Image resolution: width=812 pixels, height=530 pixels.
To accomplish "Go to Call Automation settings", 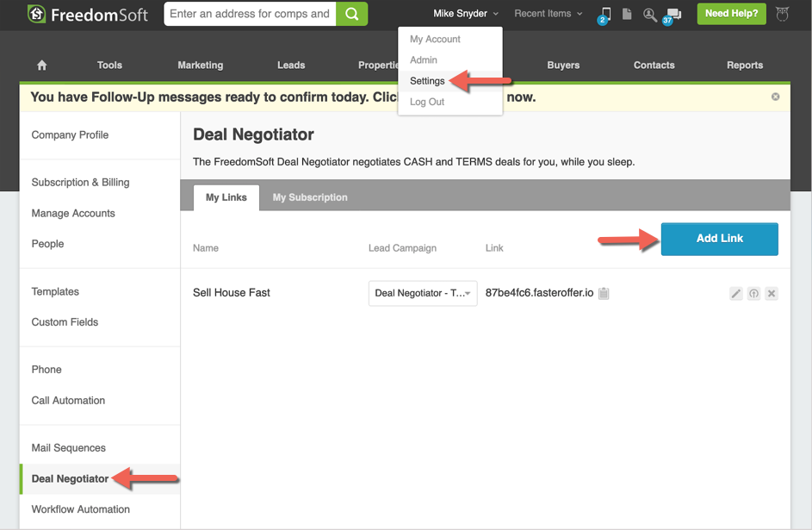I will pos(68,401).
